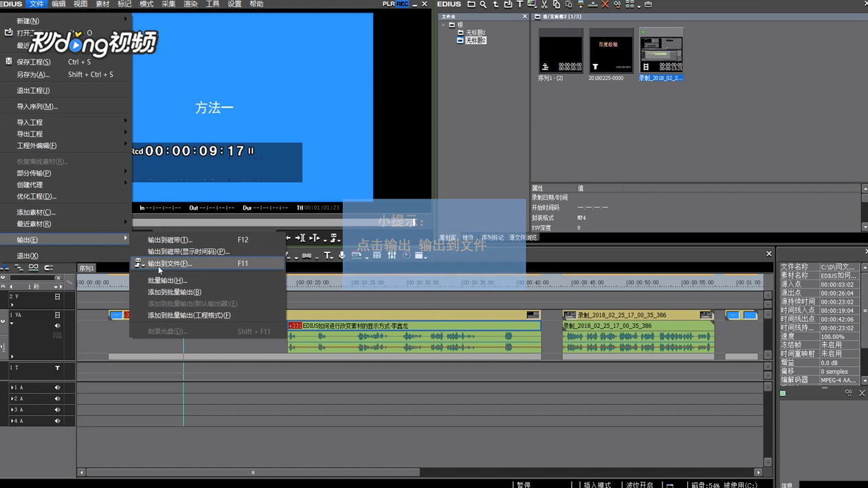
Task: Mute the 3 A audio track
Action: [x=57, y=410]
